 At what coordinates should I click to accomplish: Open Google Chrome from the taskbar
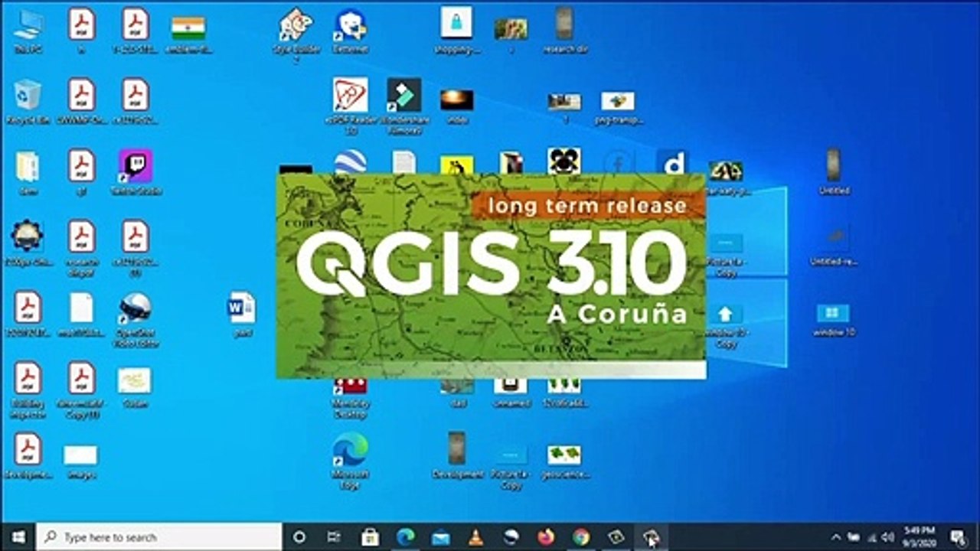(581, 536)
